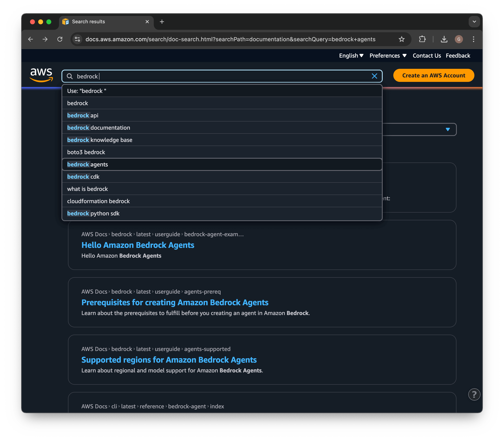The height and width of the screenshot is (441, 504).
Task: Open a new browser tab
Action: tap(162, 22)
